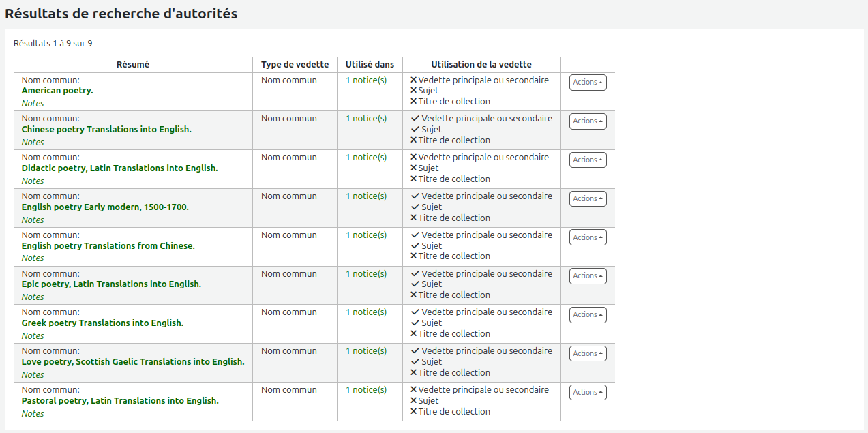Screen dimensions: 868x433
Task: Click the Résumé column header
Action: pyautogui.click(x=133, y=65)
